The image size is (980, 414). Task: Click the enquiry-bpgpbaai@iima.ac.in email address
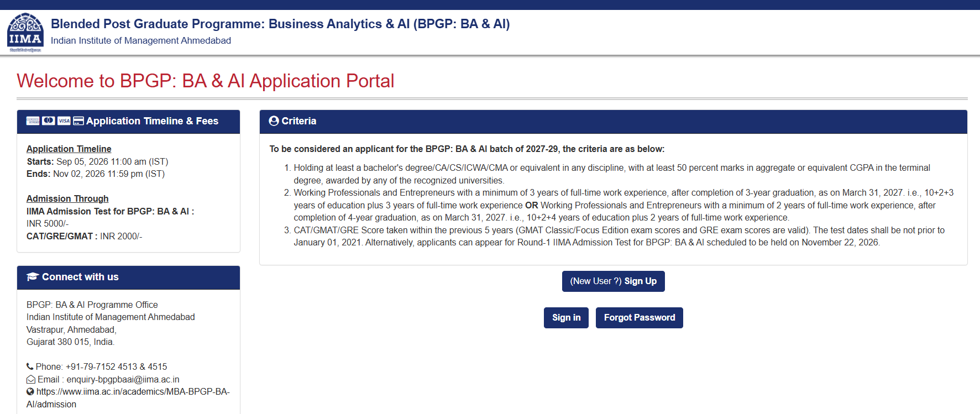[x=123, y=379]
